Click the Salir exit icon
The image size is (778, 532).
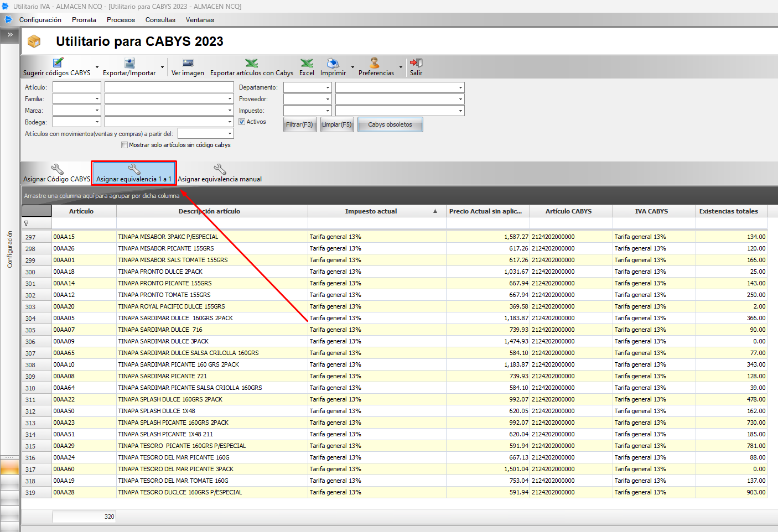click(416, 63)
